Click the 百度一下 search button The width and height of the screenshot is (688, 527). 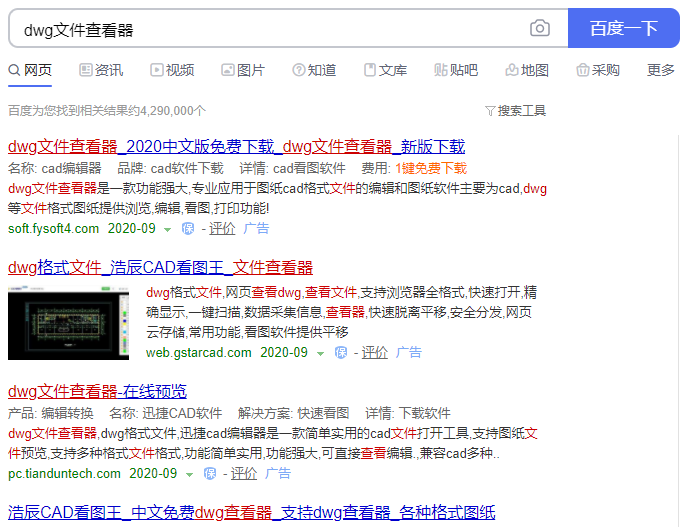(x=624, y=28)
